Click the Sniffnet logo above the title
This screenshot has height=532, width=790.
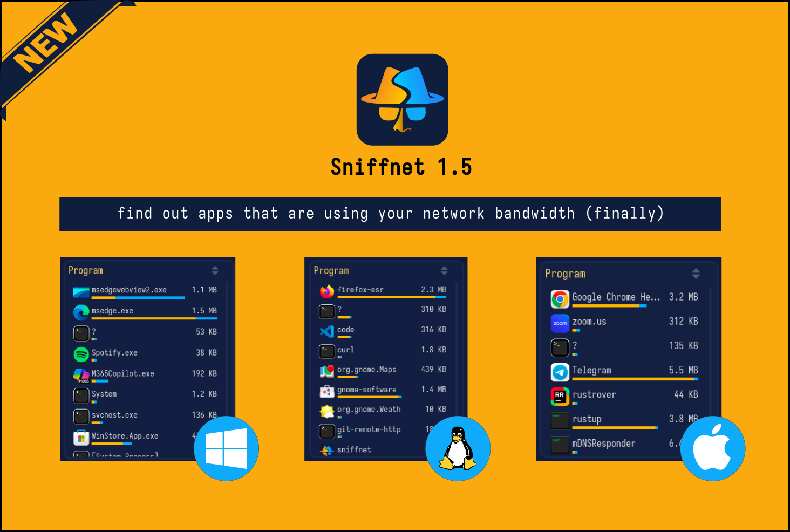click(402, 99)
